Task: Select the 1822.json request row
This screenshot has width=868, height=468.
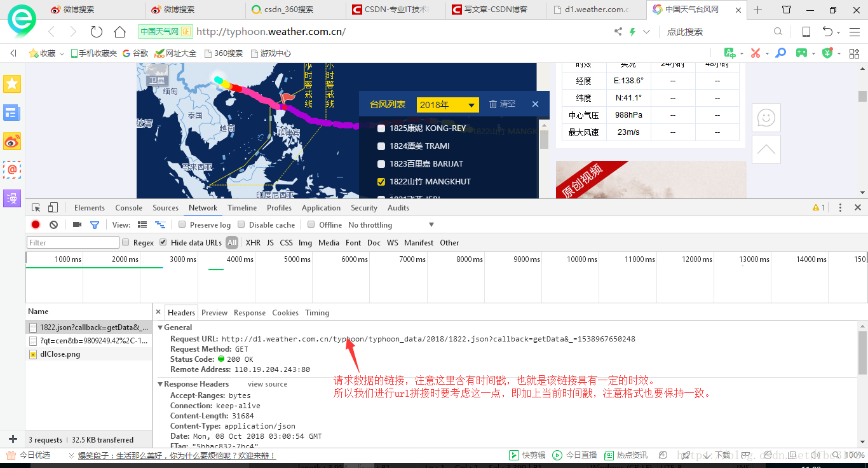Action: coord(89,327)
